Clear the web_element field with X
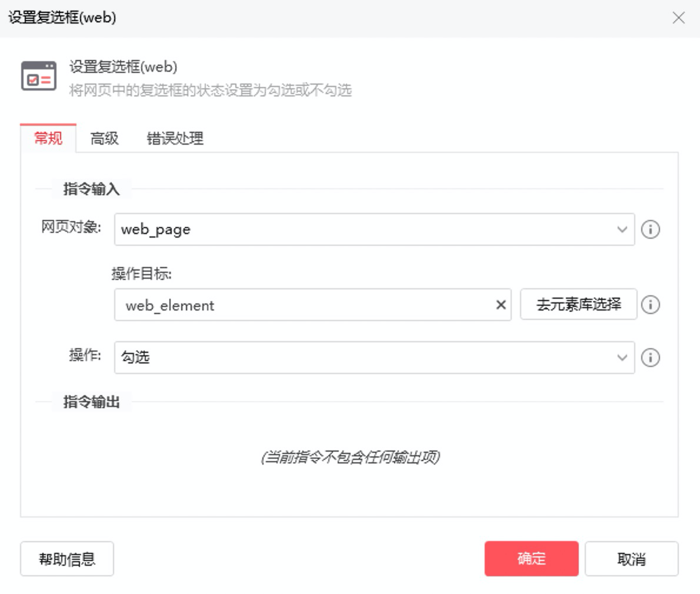This screenshot has height=594, width=700. tap(501, 305)
